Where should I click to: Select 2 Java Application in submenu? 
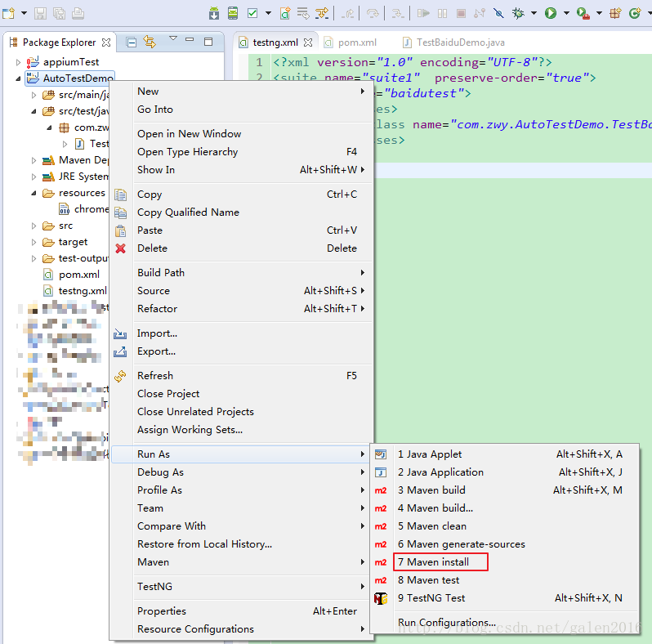[504, 472]
